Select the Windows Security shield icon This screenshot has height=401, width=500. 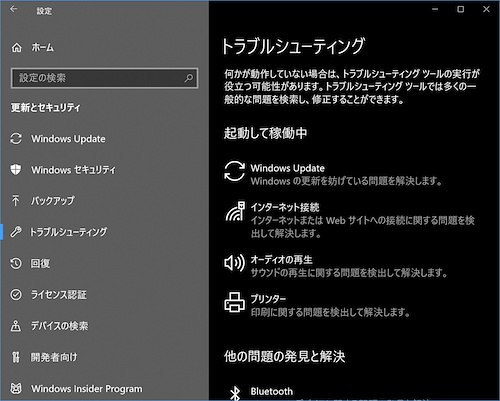tap(16, 169)
